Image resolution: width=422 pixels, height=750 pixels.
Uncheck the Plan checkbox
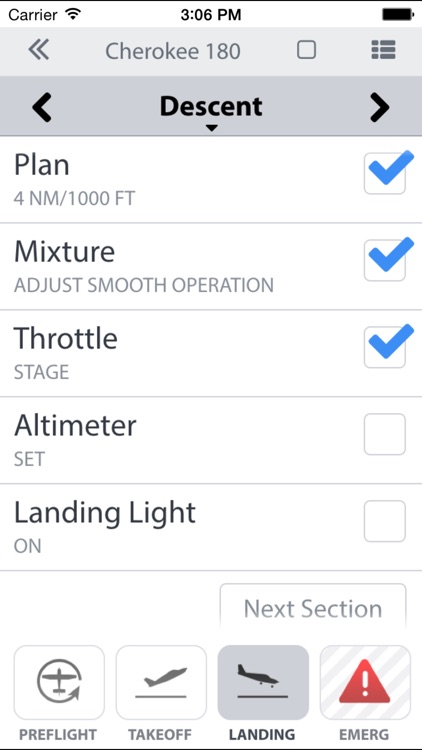(x=385, y=174)
